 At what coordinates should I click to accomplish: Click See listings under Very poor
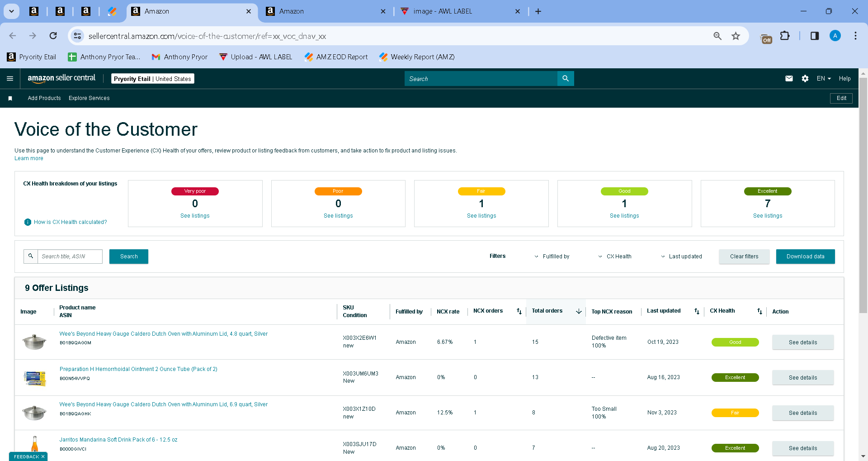click(195, 216)
